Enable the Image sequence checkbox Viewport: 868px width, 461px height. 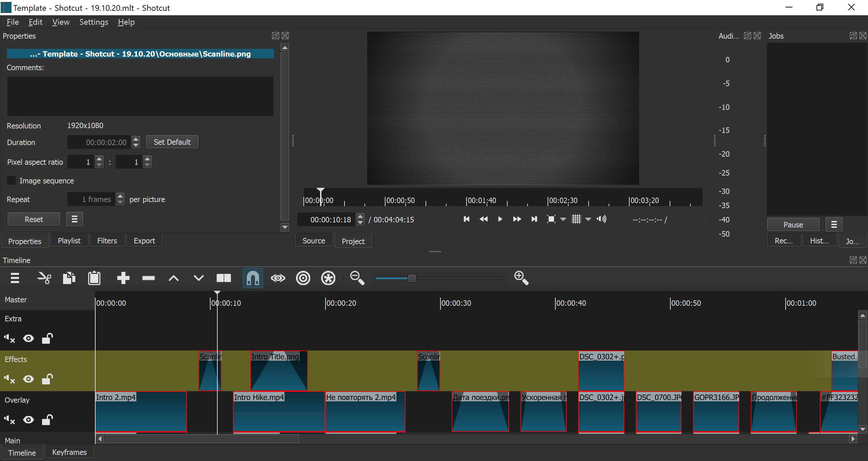(12, 181)
